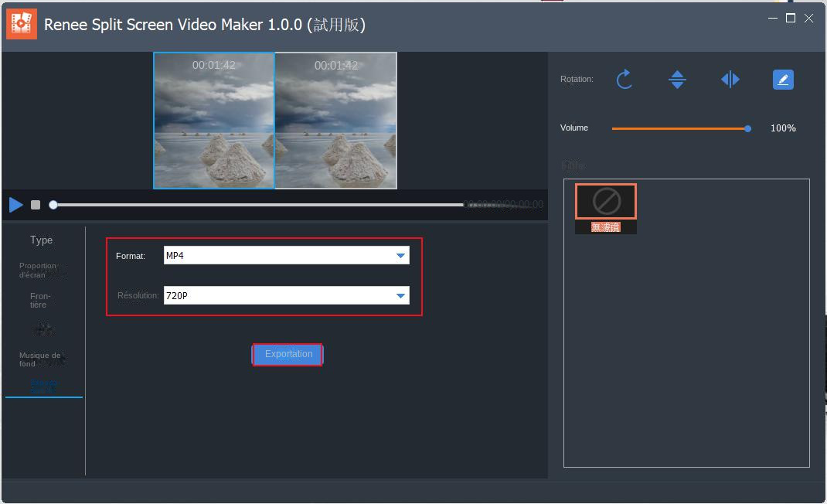
Task: Select the pencil edit tool next to Rotation
Action: point(782,79)
